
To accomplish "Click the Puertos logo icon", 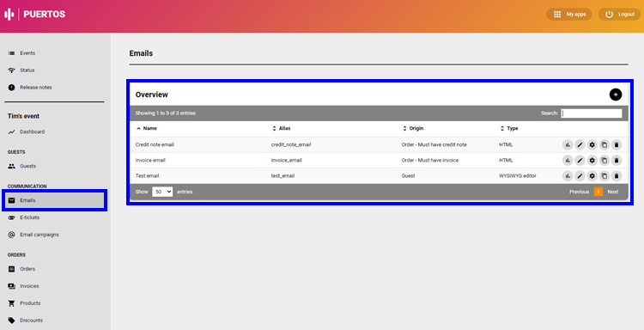I will click(x=9, y=15).
